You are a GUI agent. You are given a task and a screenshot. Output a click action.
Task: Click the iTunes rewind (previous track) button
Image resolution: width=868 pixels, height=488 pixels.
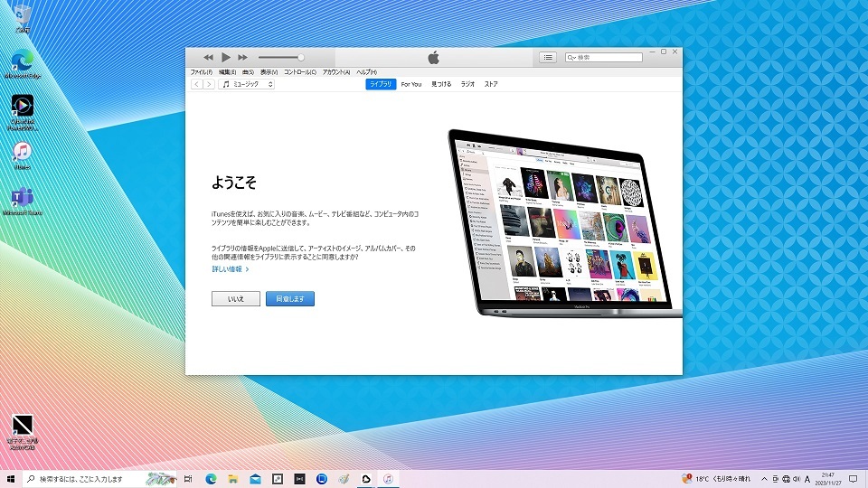pos(208,57)
